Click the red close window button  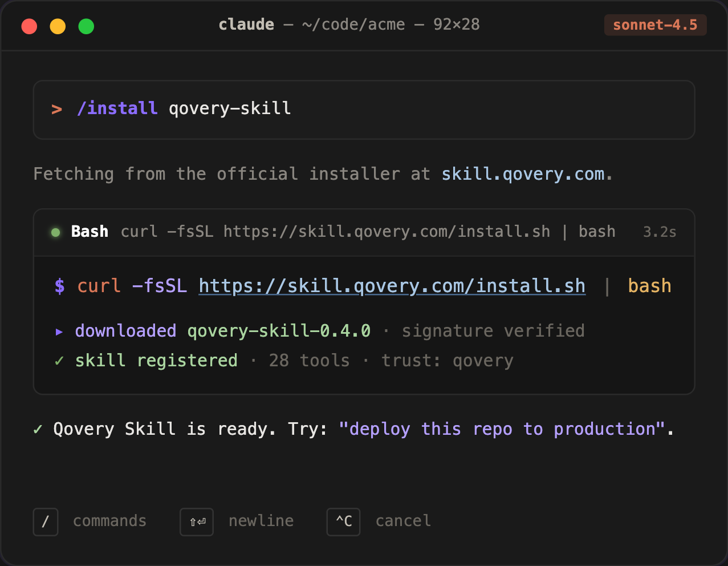pyautogui.click(x=29, y=26)
